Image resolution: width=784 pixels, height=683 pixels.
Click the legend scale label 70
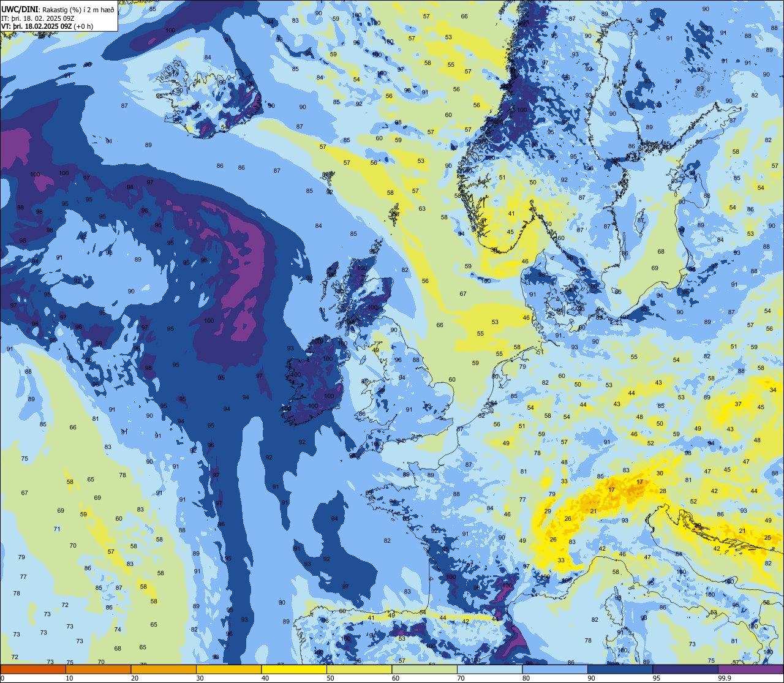pyautogui.click(x=461, y=678)
